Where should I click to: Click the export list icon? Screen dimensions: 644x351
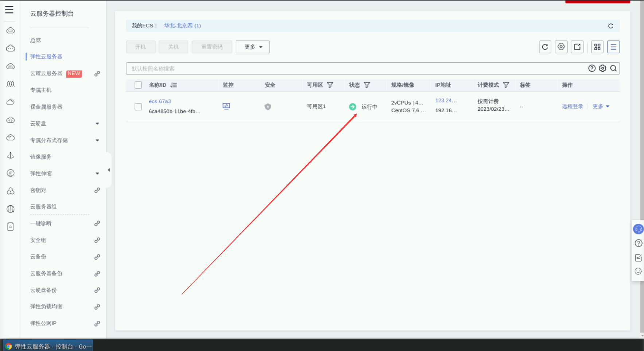click(577, 47)
